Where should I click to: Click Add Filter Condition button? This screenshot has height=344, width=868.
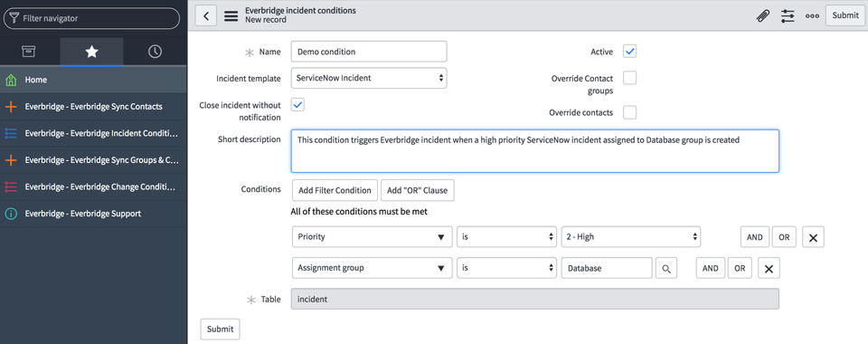pyautogui.click(x=335, y=190)
